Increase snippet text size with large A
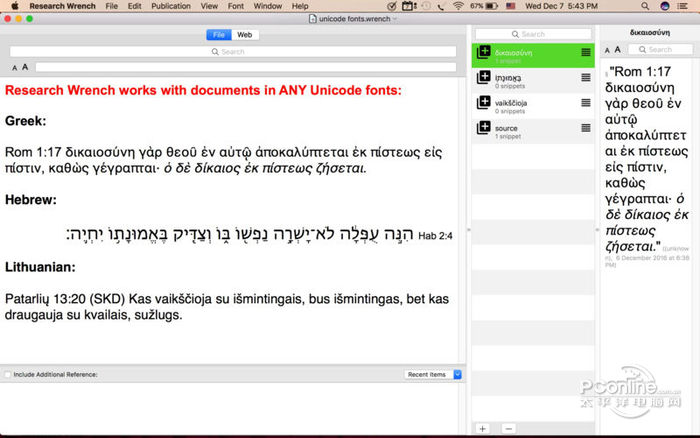 pyautogui.click(x=617, y=50)
